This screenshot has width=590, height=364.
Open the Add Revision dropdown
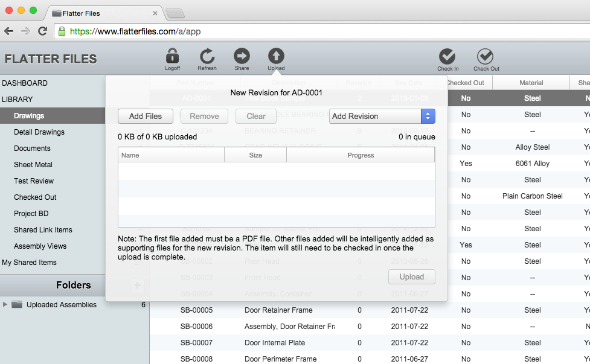coord(382,116)
